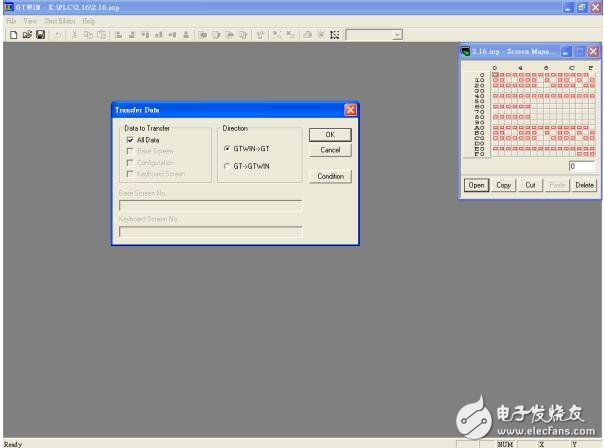The height and width of the screenshot is (448, 604).
Task: Toggle the All Data checkbox
Action: (x=130, y=140)
